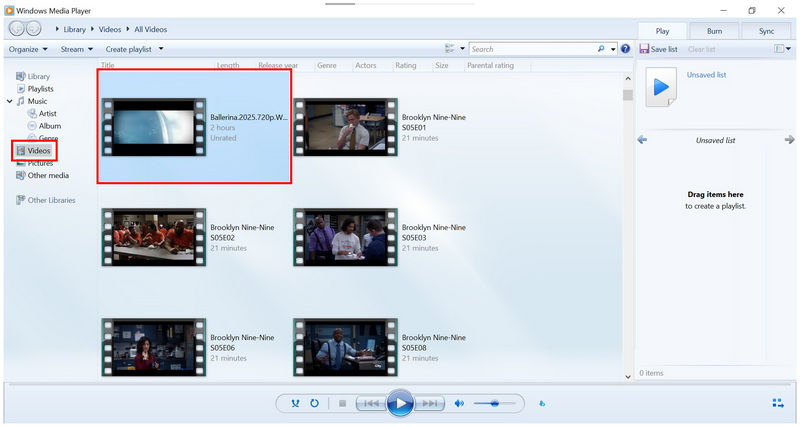The width and height of the screenshot is (800, 427).
Task: Click the Windows Media Player title bar icon
Action: [x=9, y=10]
